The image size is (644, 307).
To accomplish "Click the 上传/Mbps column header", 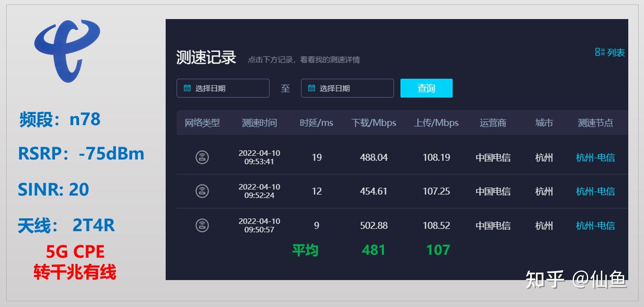I will tap(437, 123).
